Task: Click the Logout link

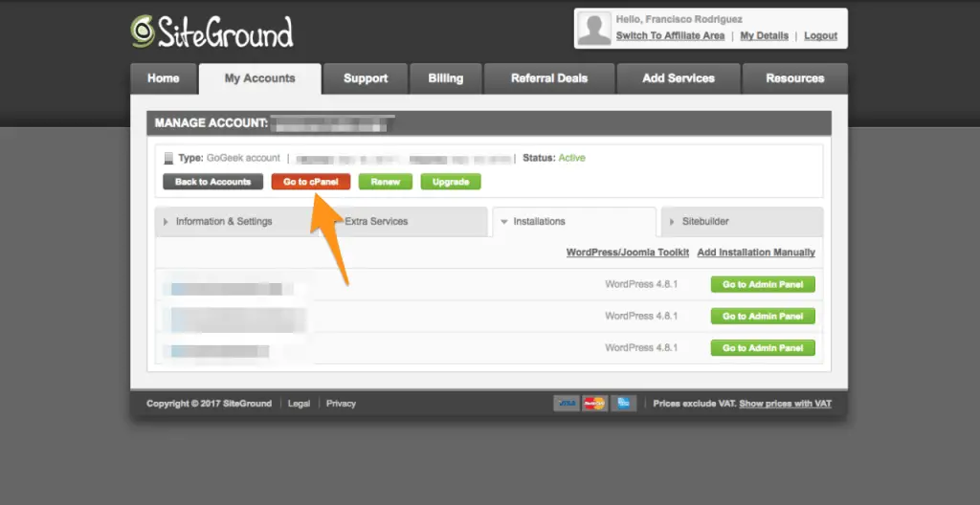Action: coord(820,35)
